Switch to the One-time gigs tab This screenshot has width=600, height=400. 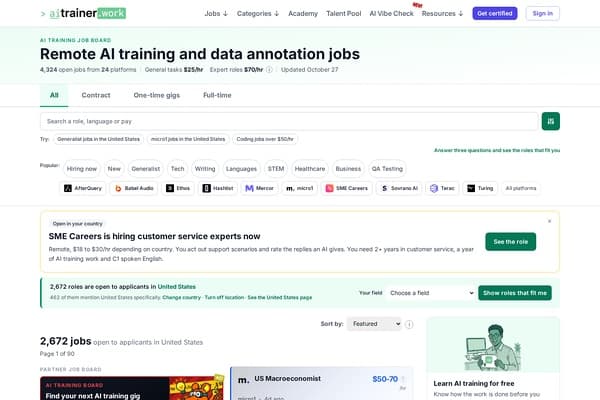[x=157, y=95]
